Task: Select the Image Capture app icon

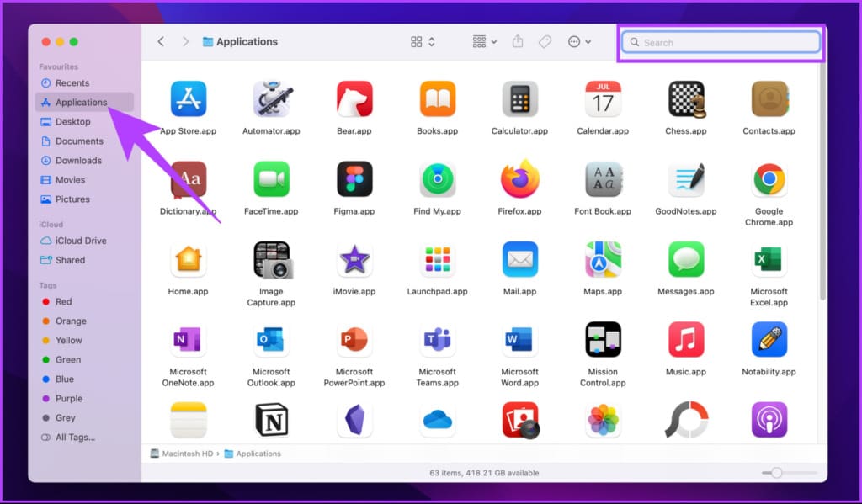Action: coord(274,259)
